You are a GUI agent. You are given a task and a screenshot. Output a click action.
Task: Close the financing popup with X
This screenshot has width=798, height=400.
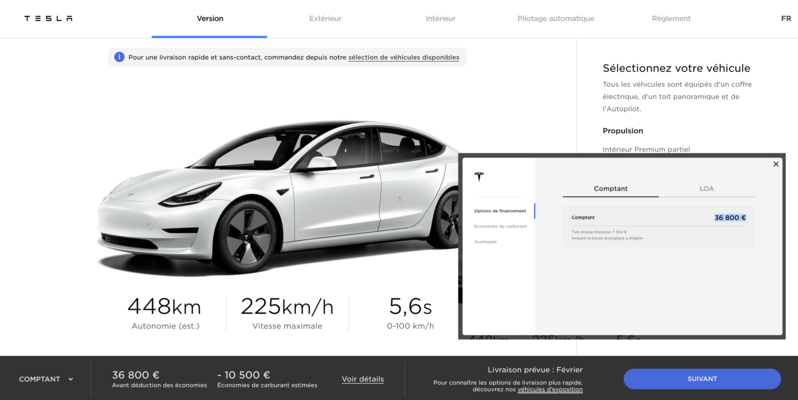tap(776, 164)
